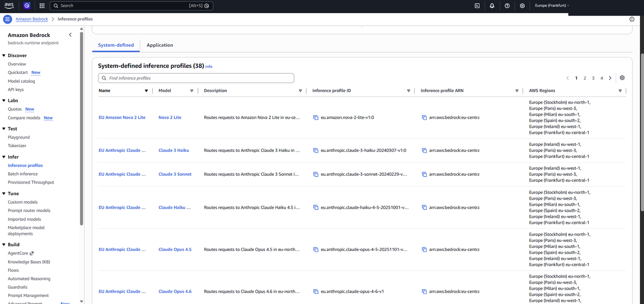644x304 pixels.
Task: Copy the Claude 3 Haiku profile ARN
Action: [x=424, y=150]
